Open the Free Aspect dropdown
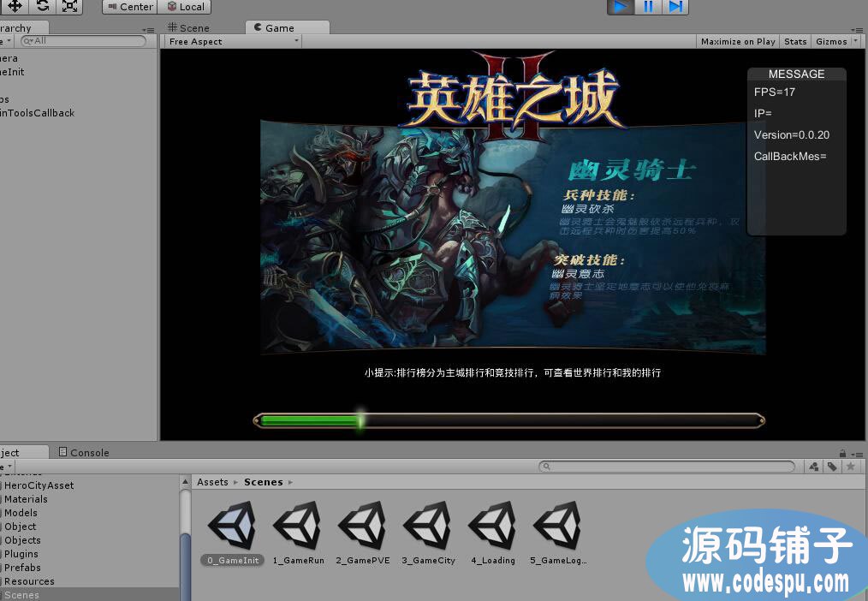 [x=233, y=41]
